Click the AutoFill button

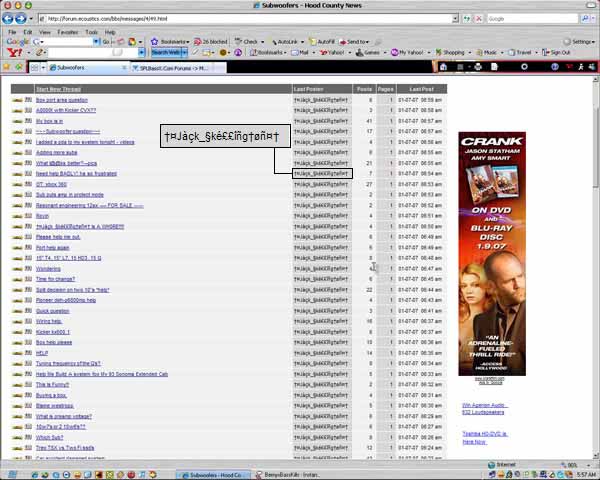click(322, 41)
